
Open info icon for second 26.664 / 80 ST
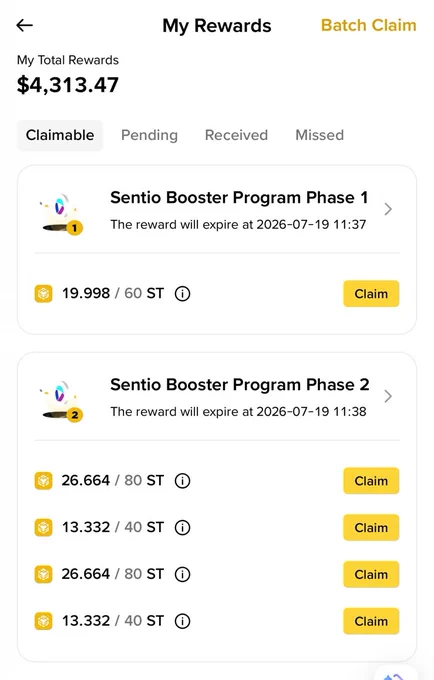pos(182,574)
